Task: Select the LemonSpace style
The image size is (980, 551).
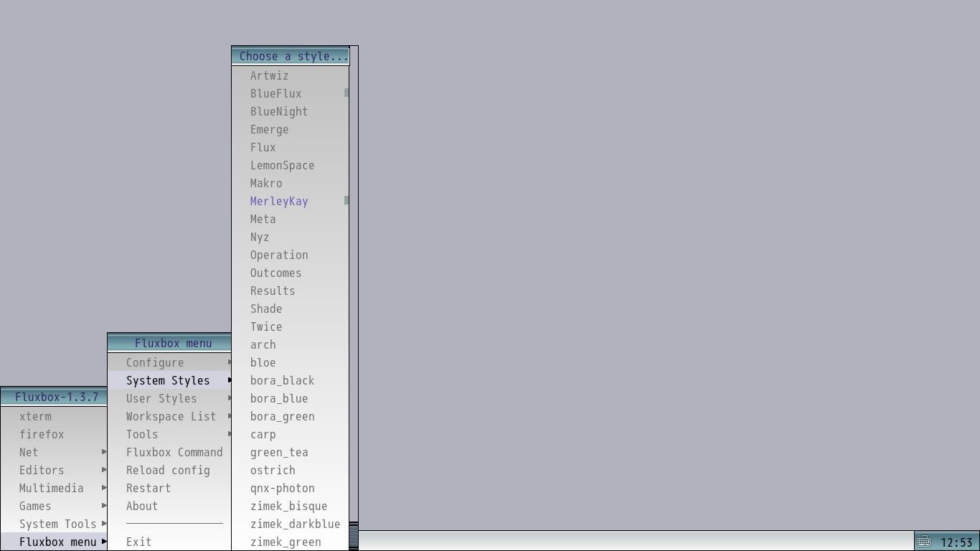Action: coord(291,165)
